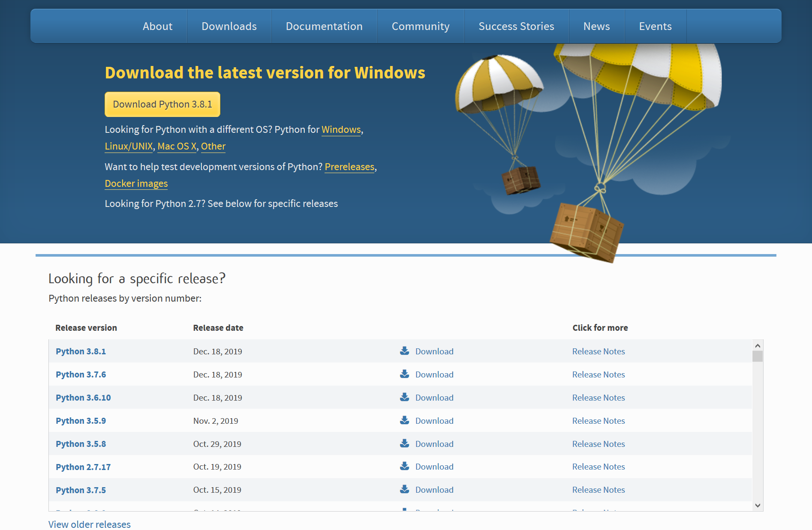Follow the Mac OS X link
The width and height of the screenshot is (812, 530).
(x=177, y=146)
